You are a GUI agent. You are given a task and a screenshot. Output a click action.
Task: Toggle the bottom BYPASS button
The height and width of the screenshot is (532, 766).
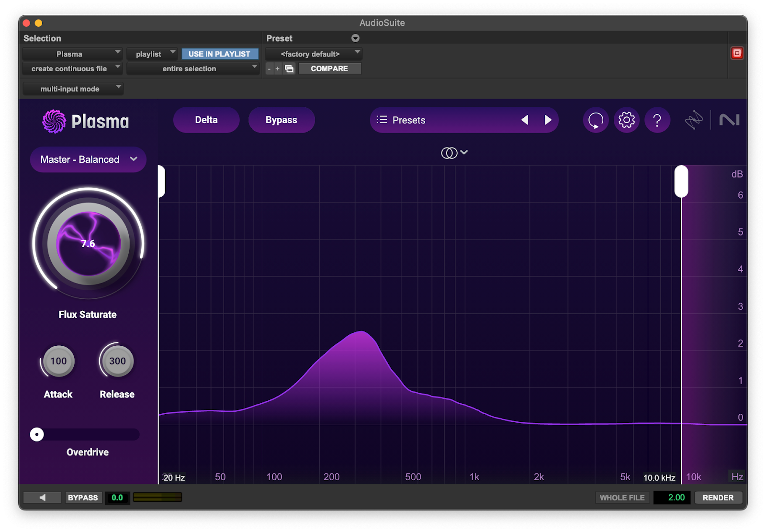(x=83, y=498)
